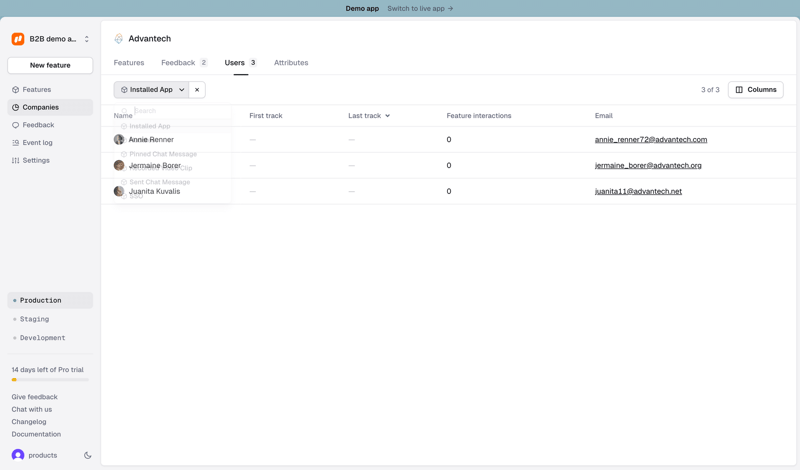Click Juanita Kuvalis's avatar
Viewport: 800px width, 470px height.
pyautogui.click(x=119, y=191)
